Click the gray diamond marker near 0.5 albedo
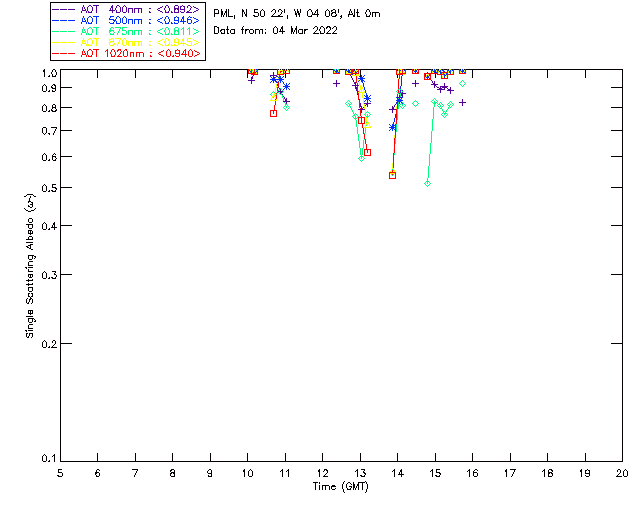640x512 pixels. (x=427, y=183)
